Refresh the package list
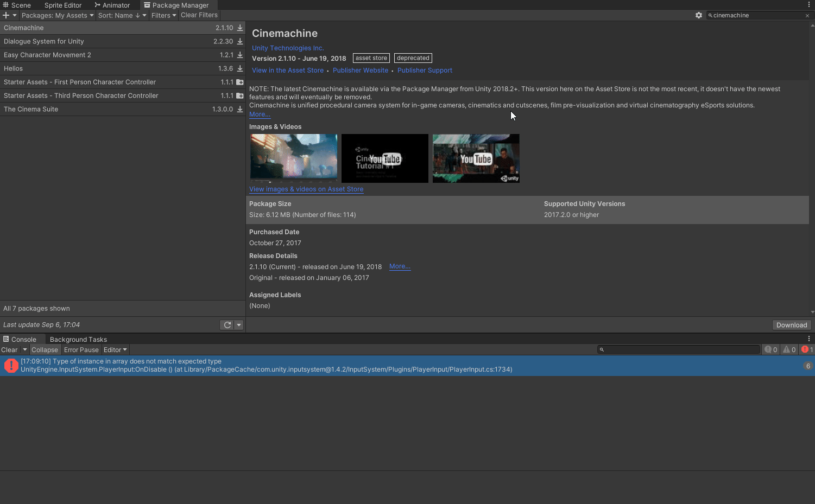The image size is (815, 504). pyautogui.click(x=228, y=325)
